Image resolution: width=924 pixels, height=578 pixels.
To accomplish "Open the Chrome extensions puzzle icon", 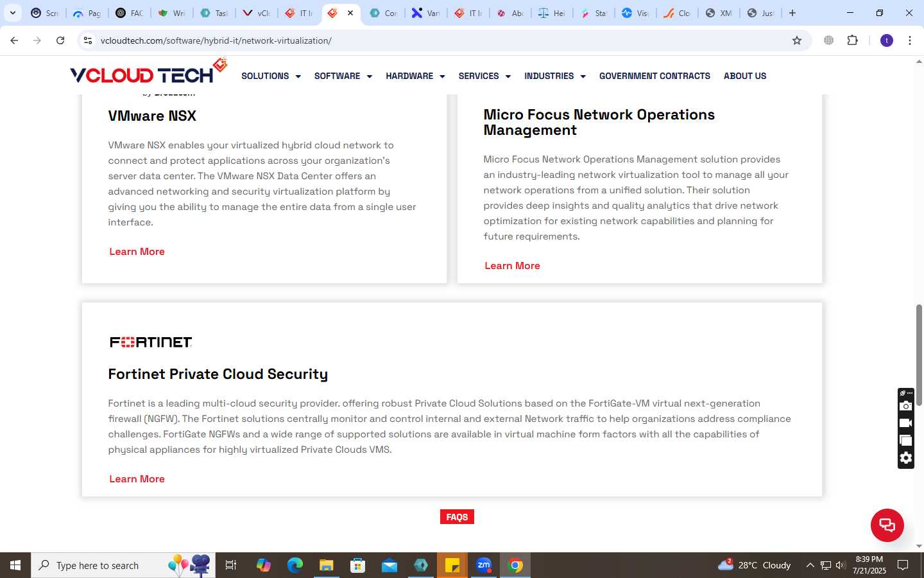I will pyautogui.click(x=852, y=40).
